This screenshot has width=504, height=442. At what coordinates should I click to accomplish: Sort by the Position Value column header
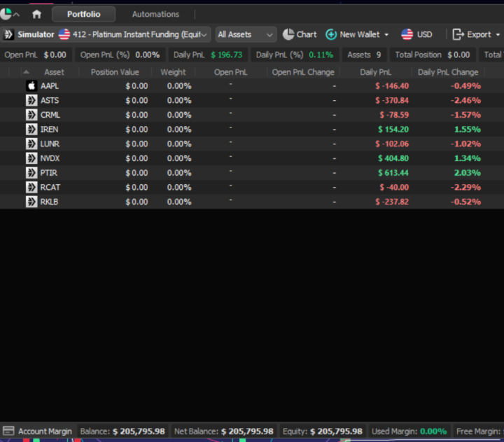click(115, 72)
